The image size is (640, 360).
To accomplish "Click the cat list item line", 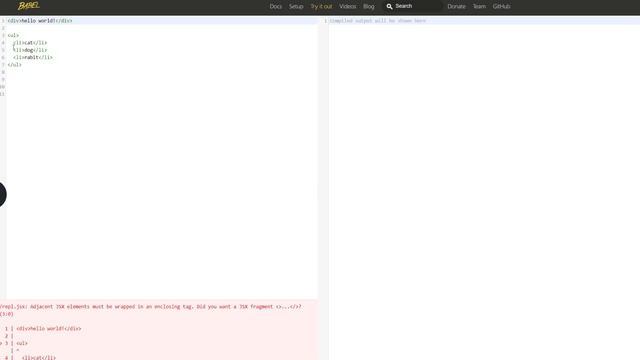I will click(30, 42).
